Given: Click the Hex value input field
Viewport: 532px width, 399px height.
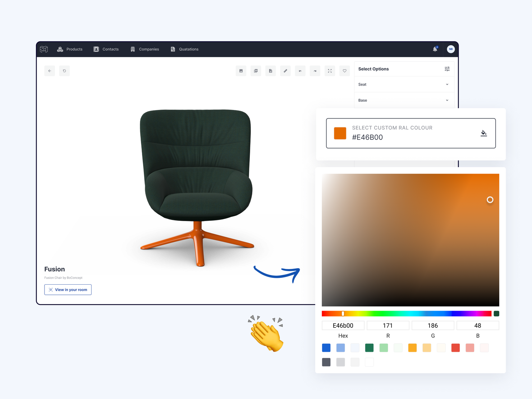Looking at the screenshot, I should coord(343,326).
